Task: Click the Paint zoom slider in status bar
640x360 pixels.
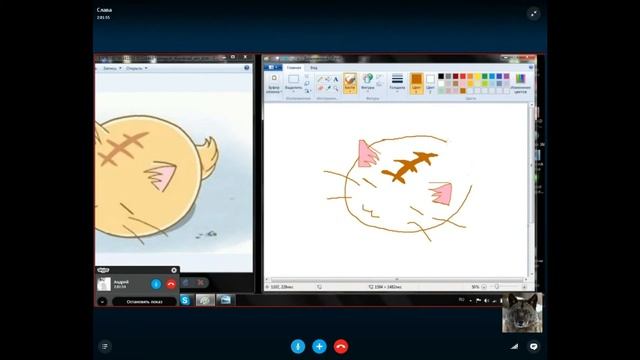Action: [x=497, y=287]
